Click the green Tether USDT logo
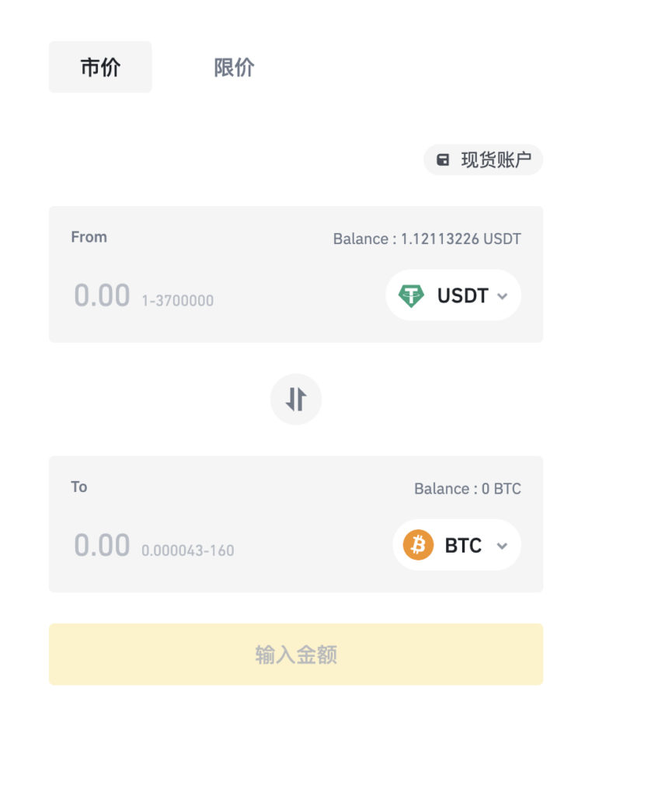The image size is (672, 796). coord(411,295)
